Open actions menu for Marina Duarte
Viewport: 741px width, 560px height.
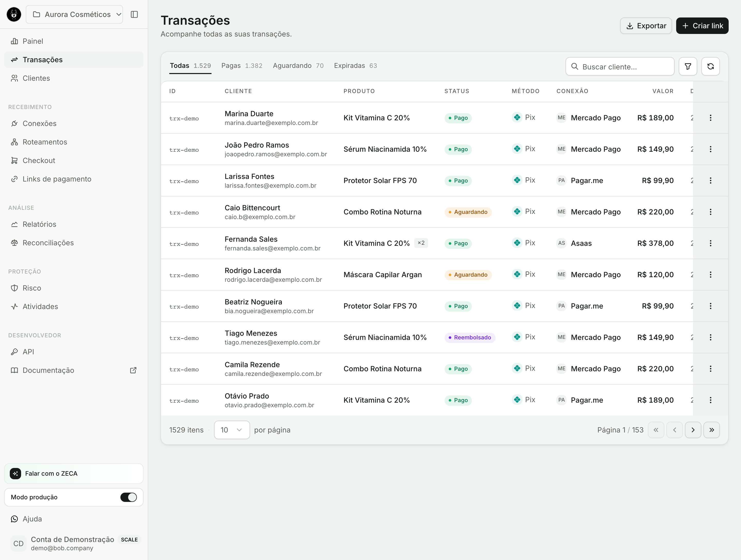710,118
